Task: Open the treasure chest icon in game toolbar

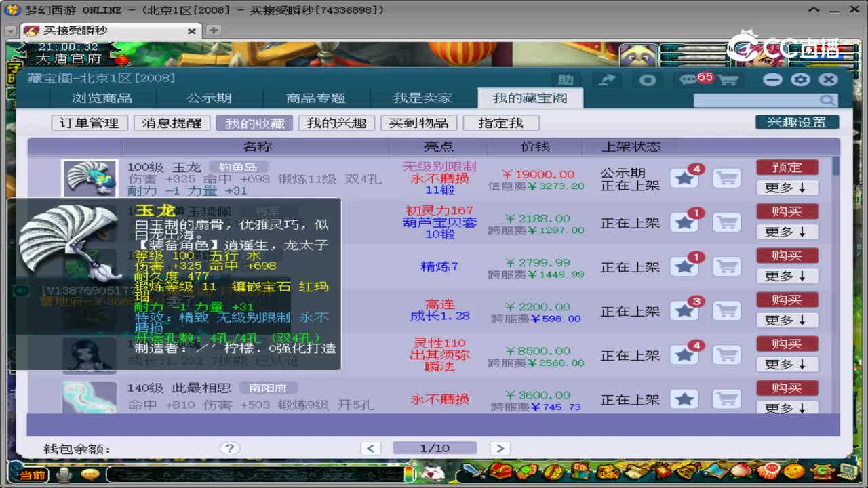Action: (x=501, y=471)
